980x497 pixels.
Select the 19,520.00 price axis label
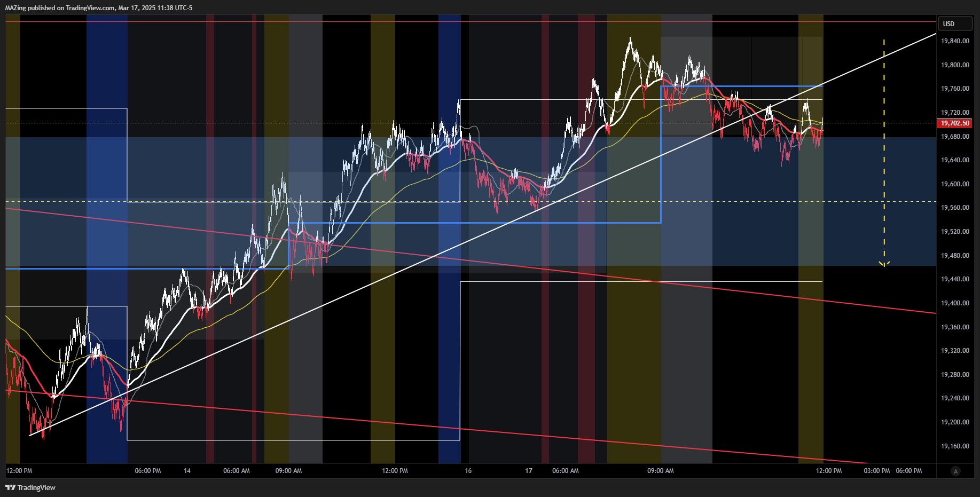(x=955, y=232)
